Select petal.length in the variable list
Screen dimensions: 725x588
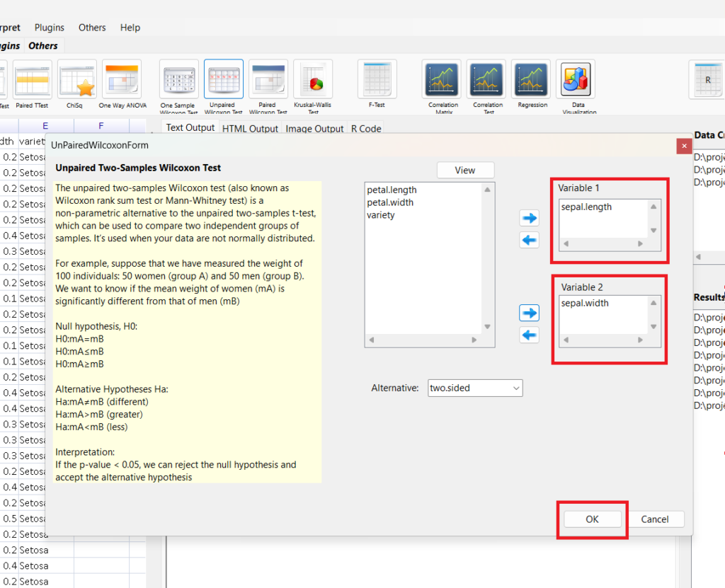(x=392, y=190)
